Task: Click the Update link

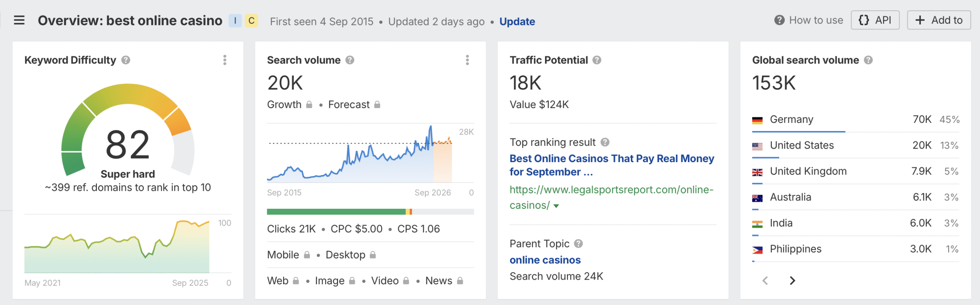Action: click(x=517, y=21)
